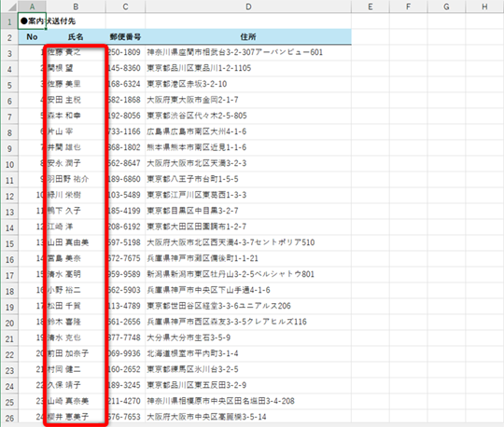Click the 氏名 header cell
Screen dimensions: 504x427
click(x=76, y=37)
